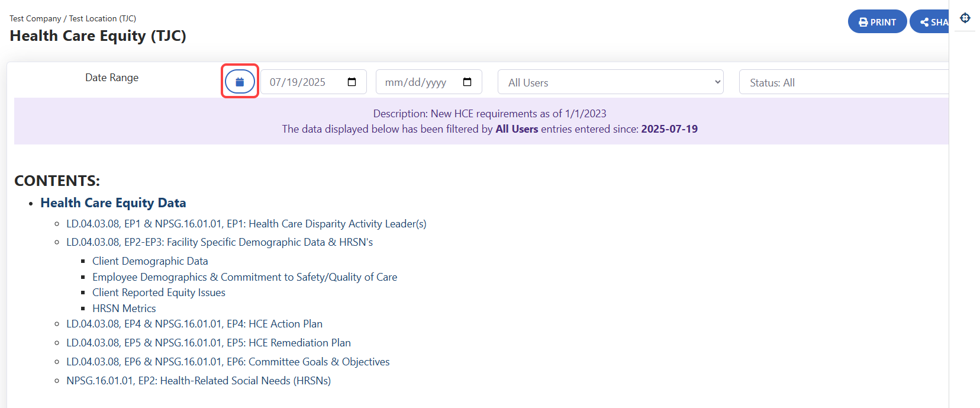
Task: Open the Health Care Equity Data link
Action: [x=113, y=203]
